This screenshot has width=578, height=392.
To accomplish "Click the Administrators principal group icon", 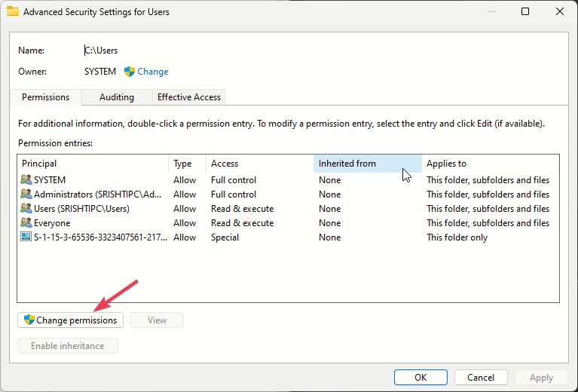I will [x=26, y=194].
